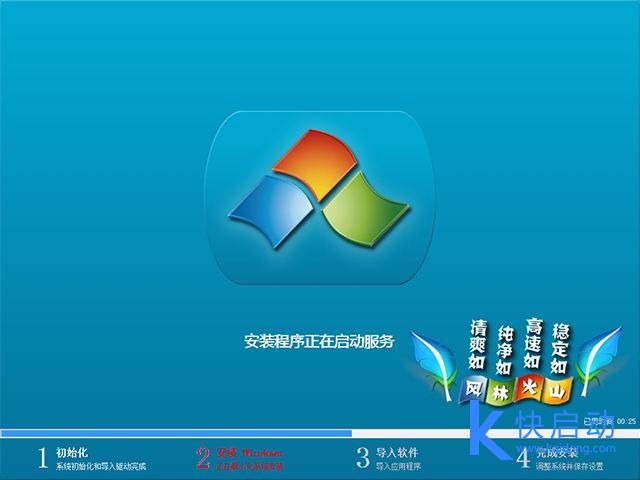Click subtitle 导入应用程序
This screenshot has width=640, height=480.
[398, 466]
